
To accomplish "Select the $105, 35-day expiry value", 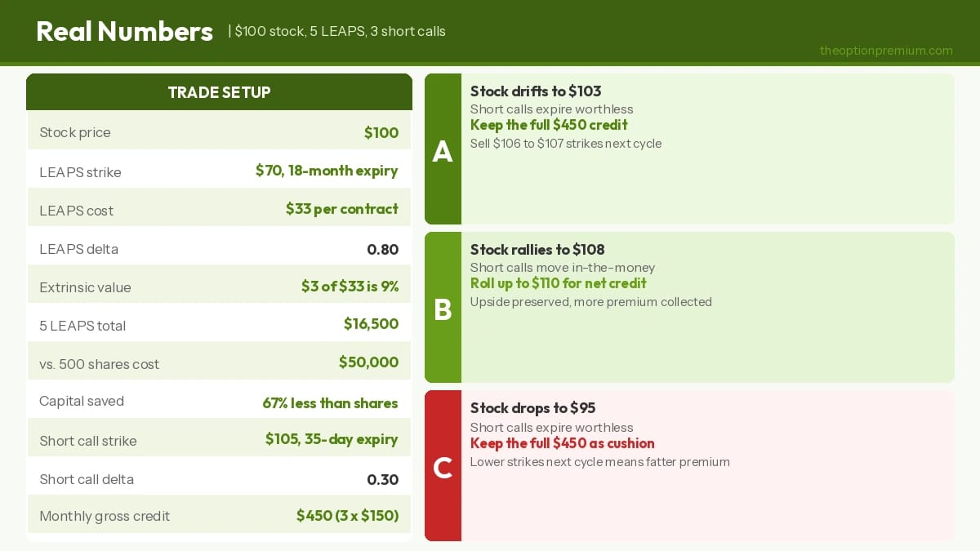I will click(x=332, y=439).
